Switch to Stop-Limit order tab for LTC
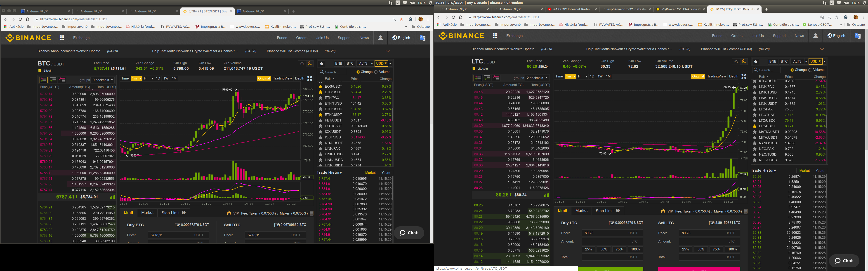This screenshot has height=271, width=868. [x=604, y=211]
